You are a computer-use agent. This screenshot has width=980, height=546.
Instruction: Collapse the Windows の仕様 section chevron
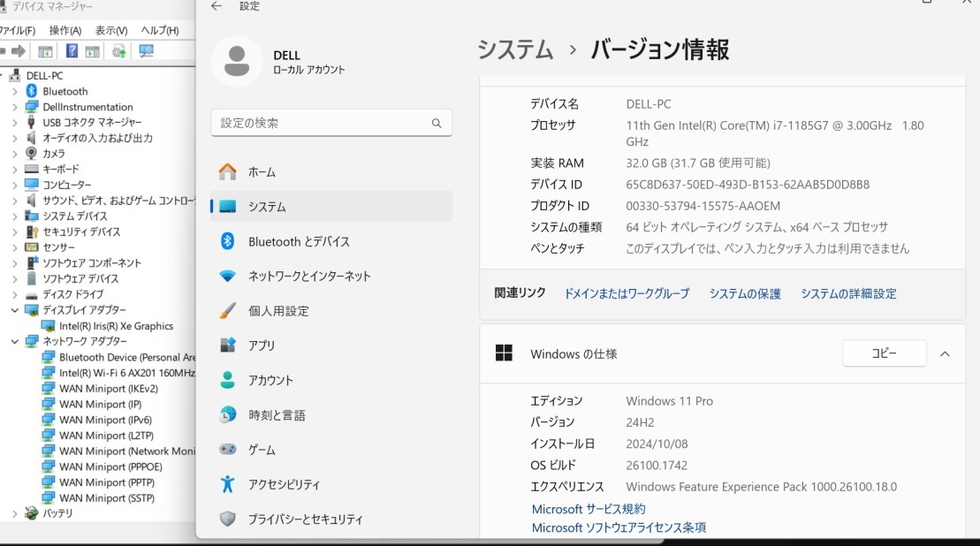(x=945, y=354)
